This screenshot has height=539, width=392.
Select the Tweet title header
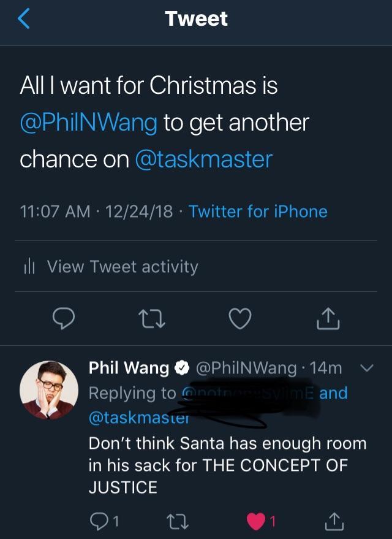195,18
